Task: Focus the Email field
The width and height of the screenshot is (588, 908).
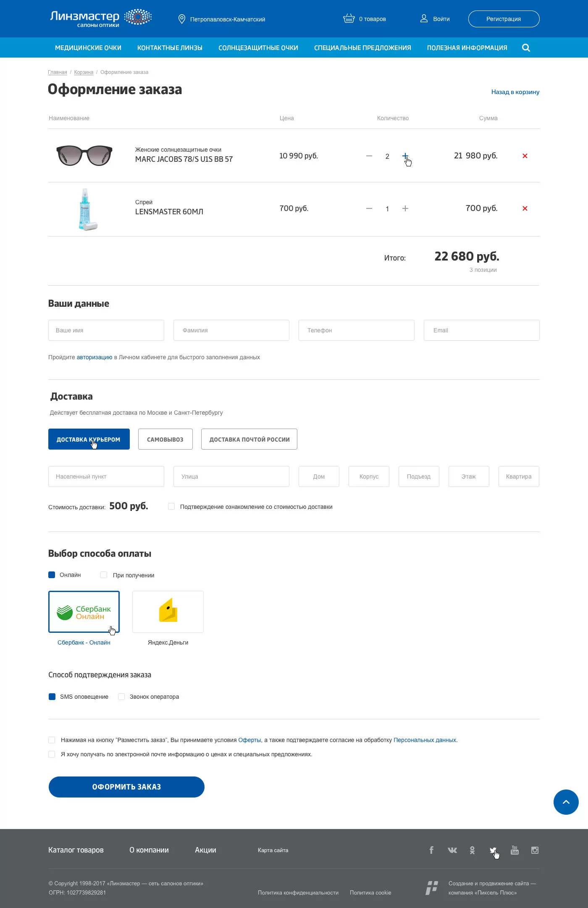Action: (x=482, y=330)
